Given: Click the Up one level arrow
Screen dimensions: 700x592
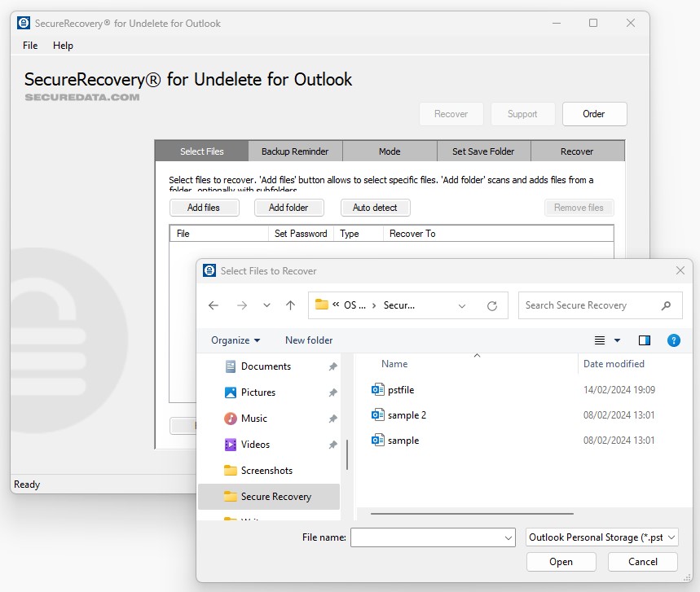Looking at the screenshot, I should [290, 305].
